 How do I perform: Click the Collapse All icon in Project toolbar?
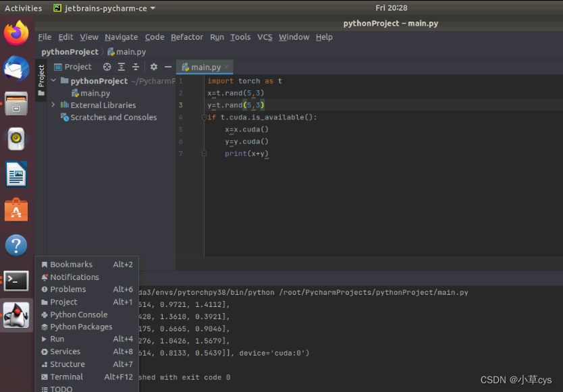[x=134, y=67]
